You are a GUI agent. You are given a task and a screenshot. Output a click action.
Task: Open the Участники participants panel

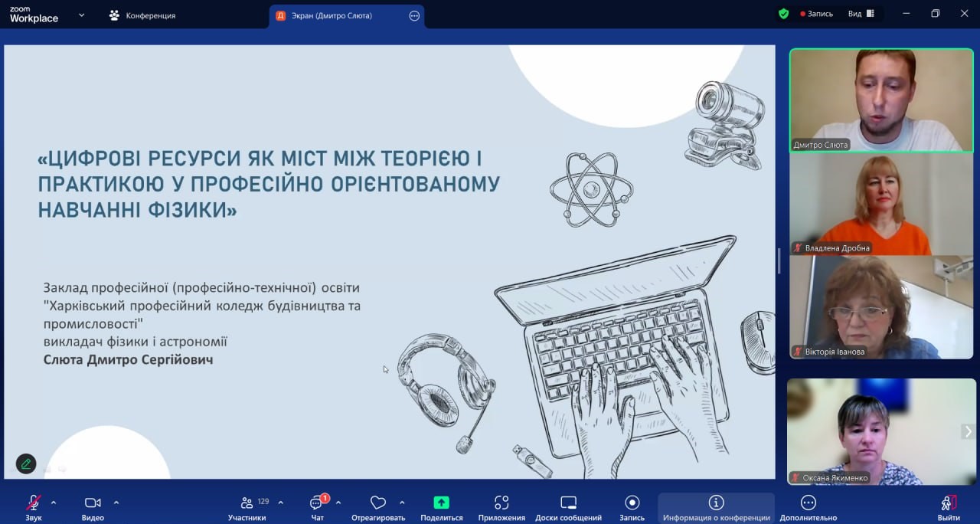coord(247,503)
